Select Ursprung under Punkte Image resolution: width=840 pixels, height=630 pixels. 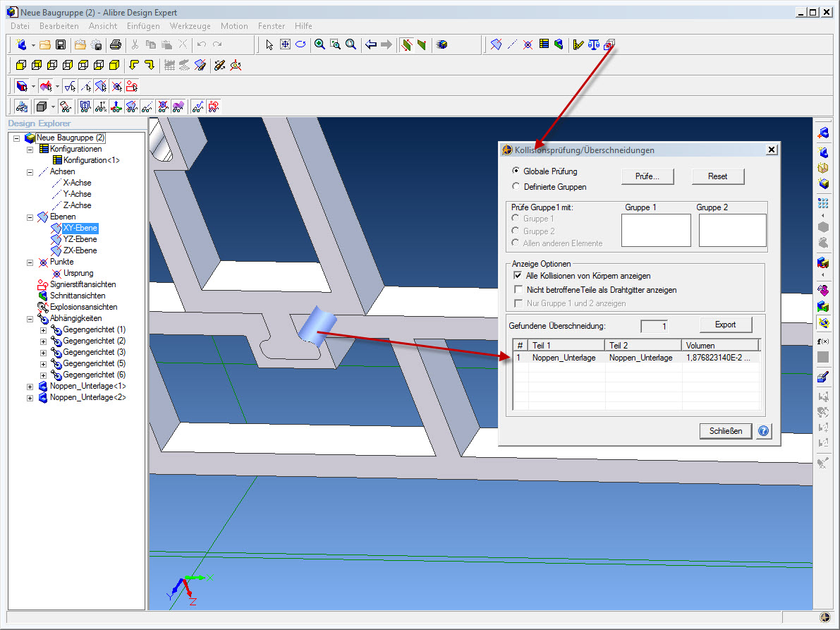[x=78, y=273]
